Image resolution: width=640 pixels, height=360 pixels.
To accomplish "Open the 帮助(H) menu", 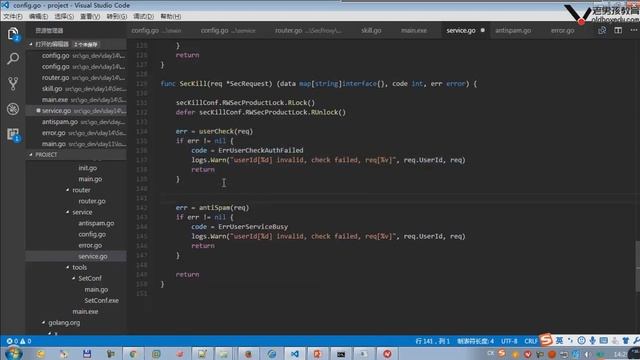I will tap(171, 16).
